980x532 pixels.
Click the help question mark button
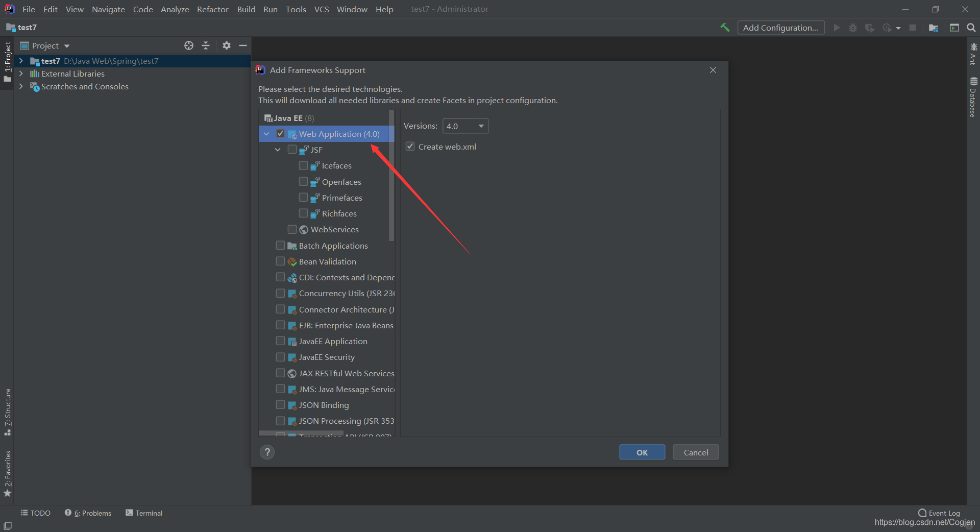pyautogui.click(x=267, y=452)
